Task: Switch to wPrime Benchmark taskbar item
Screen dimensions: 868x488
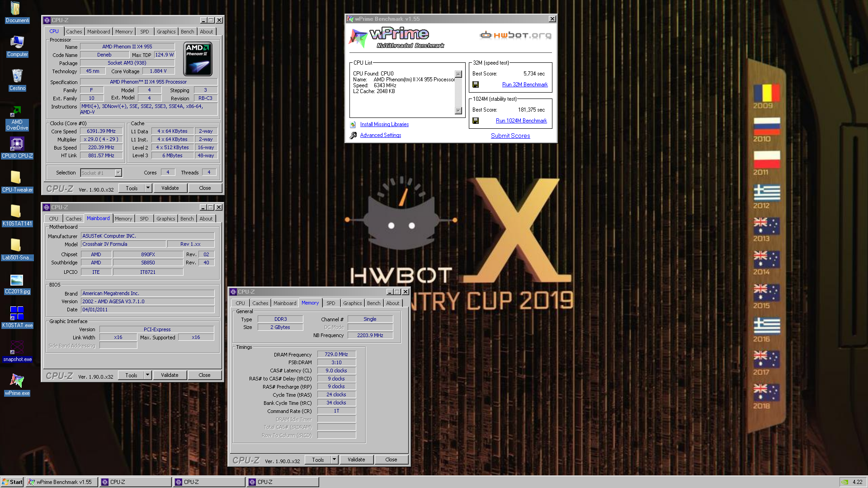Action: tap(62, 482)
